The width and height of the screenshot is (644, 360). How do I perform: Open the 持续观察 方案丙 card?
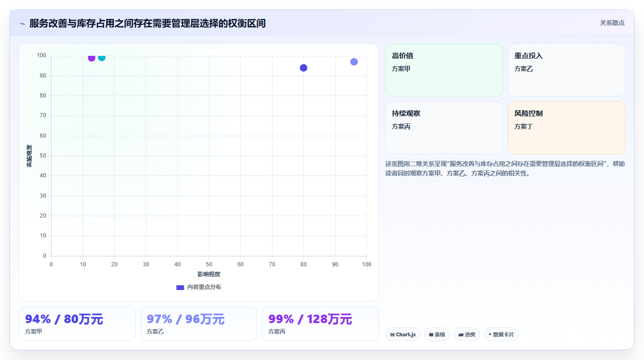pyautogui.click(x=444, y=128)
